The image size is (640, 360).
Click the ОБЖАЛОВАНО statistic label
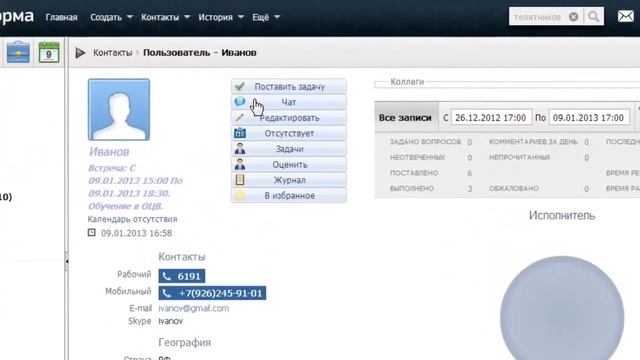514,188
